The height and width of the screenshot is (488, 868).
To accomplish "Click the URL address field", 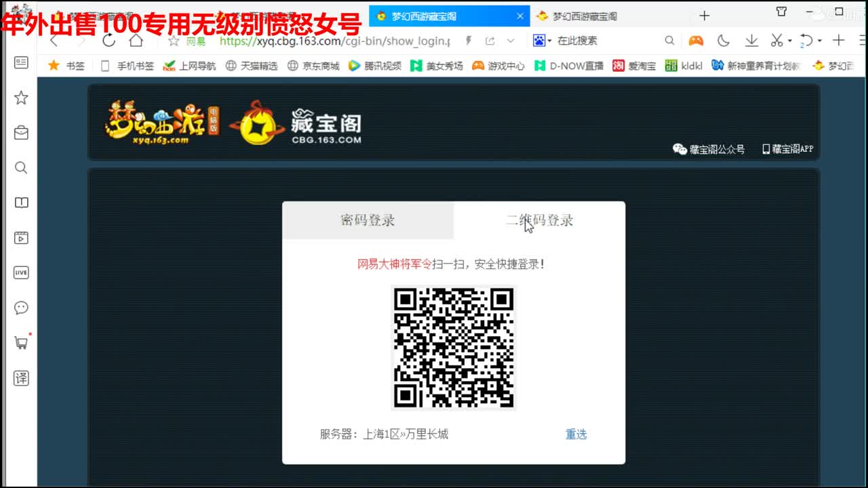I will pyautogui.click(x=335, y=41).
